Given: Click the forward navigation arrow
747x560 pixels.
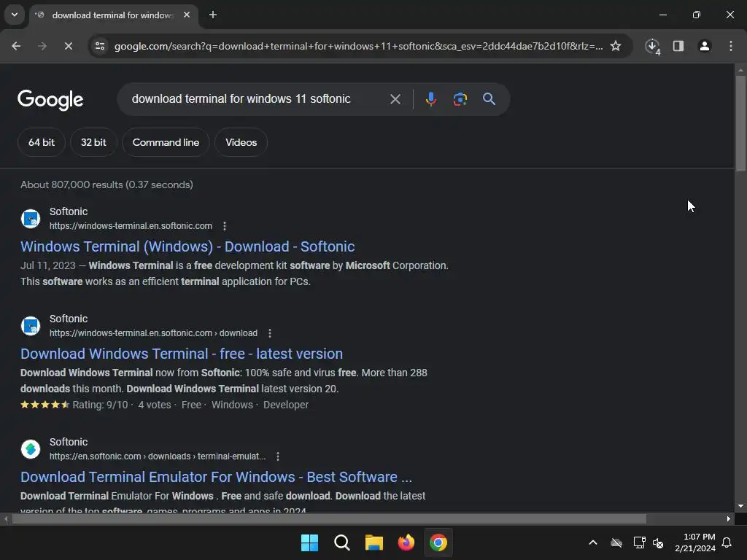Looking at the screenshot, I should click(x=42, y=46).
